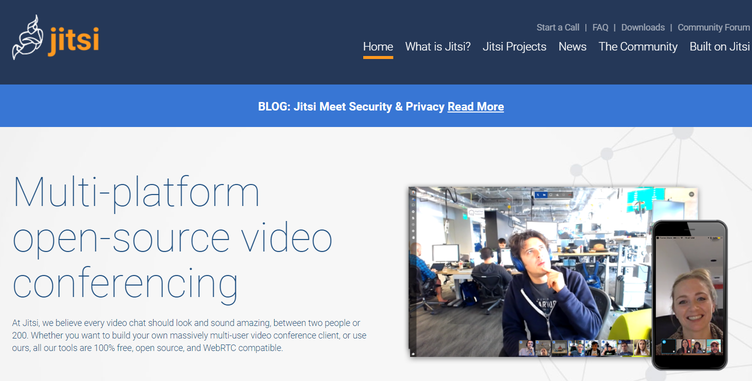The image size is (752, 381).
Task: Open the FAQ link
Action: point(600,27)
